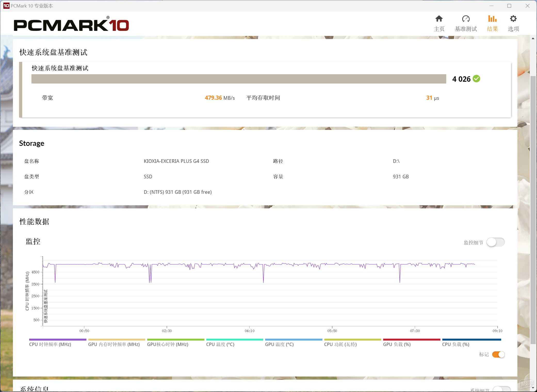This screenshot has height=392, width=537.
Task: Turn off the 标记 markers switch
Action: coord(498,355)
